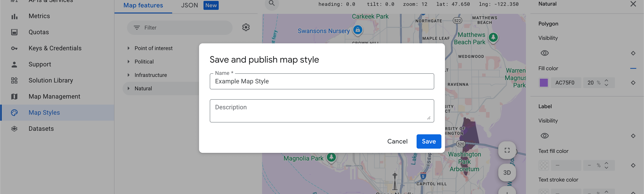Click Cancel in the publish dialog

pyautogui.click(x=397, y=141)
